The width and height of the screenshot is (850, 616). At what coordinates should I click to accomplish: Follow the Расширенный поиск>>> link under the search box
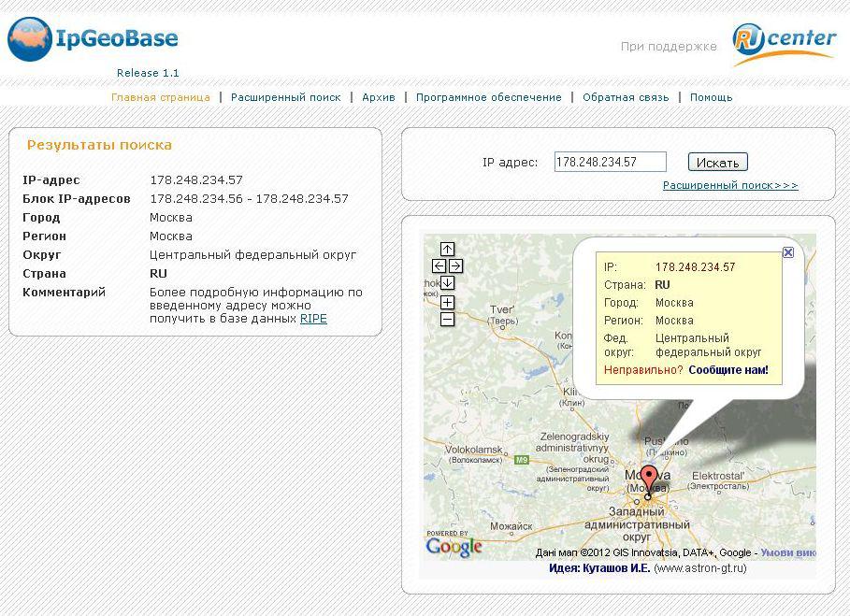730,185
